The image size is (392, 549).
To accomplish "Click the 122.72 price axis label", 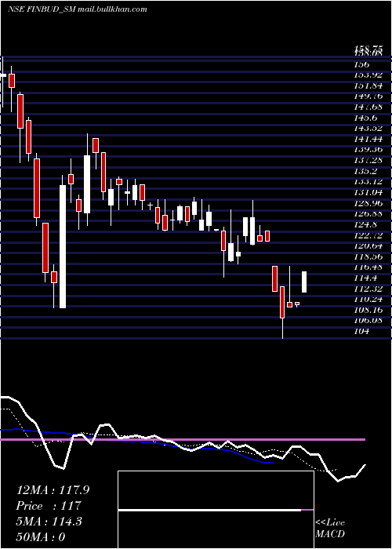I will pos(368,235).
